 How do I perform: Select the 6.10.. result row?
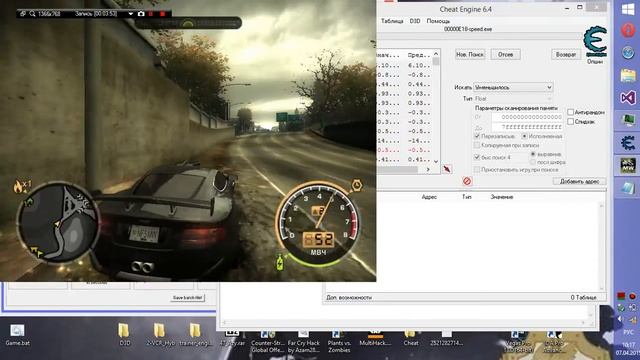coord(404,65)
